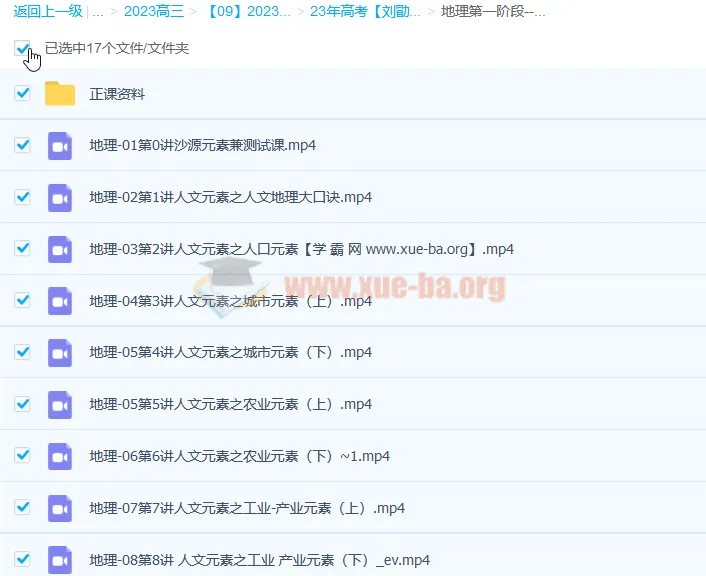The height and width of the screenshot is (576, 706).
Task: Click video icon for 地理-05第4讲 file
Action: (60, 353)
